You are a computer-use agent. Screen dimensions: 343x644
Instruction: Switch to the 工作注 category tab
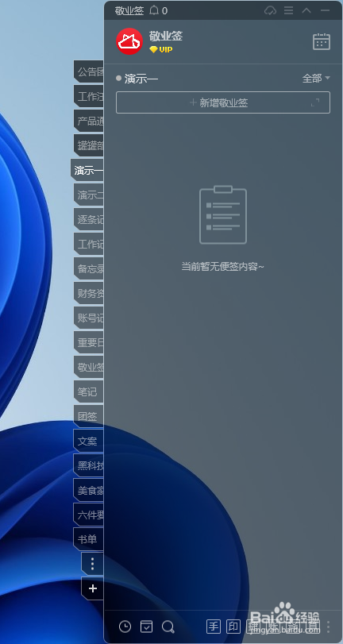[89, 97]
